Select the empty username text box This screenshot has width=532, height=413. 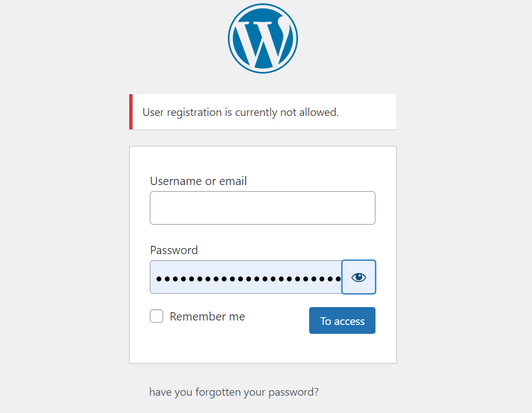(262, 208)
